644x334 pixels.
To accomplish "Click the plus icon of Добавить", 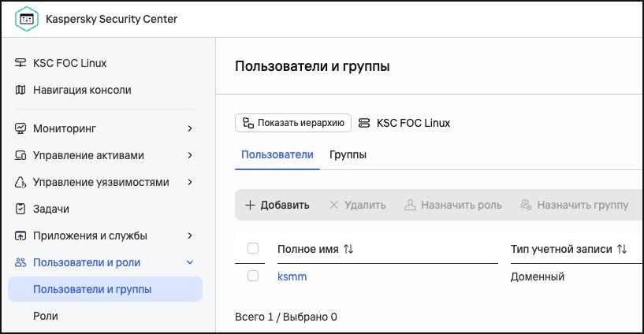I will click(250, 205).
